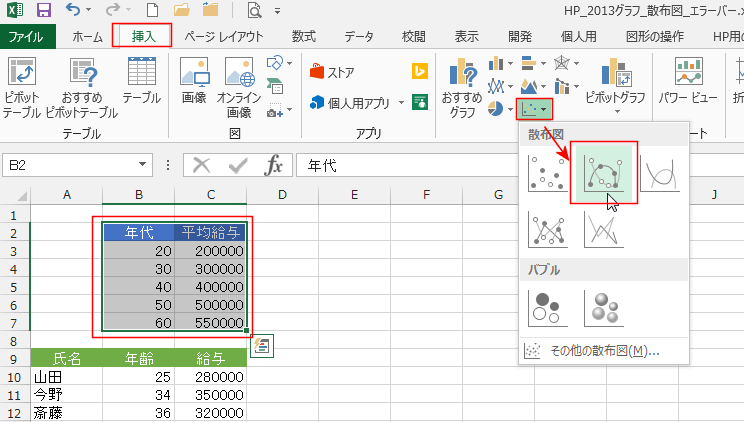Click the Bing Maps app icon
Viewport: 744px width, 422px height.
420,72
